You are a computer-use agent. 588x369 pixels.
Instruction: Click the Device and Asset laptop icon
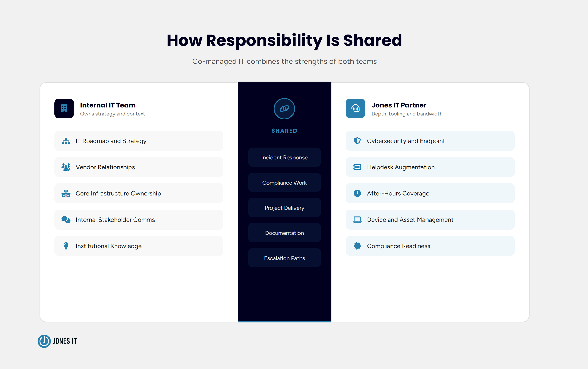pyautogui.click(x=357, y=220)
